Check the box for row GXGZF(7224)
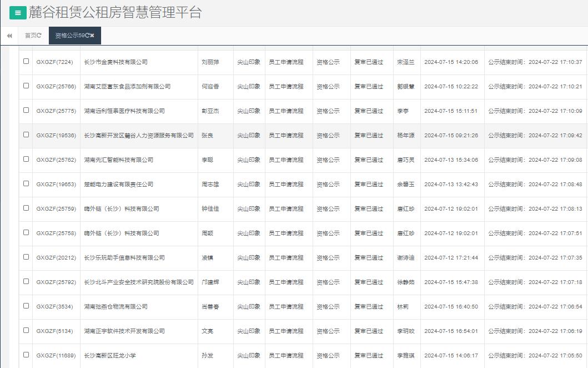Screen dimensions: 588x368 pyautogui.click(x=26, y=62)
